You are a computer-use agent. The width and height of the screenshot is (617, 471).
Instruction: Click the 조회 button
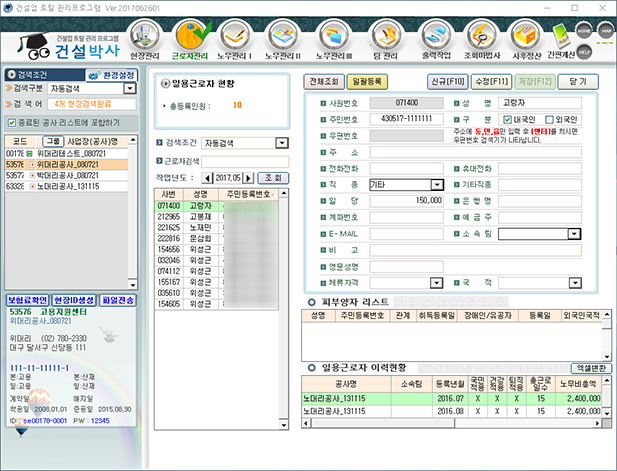[x=273, y=178]
